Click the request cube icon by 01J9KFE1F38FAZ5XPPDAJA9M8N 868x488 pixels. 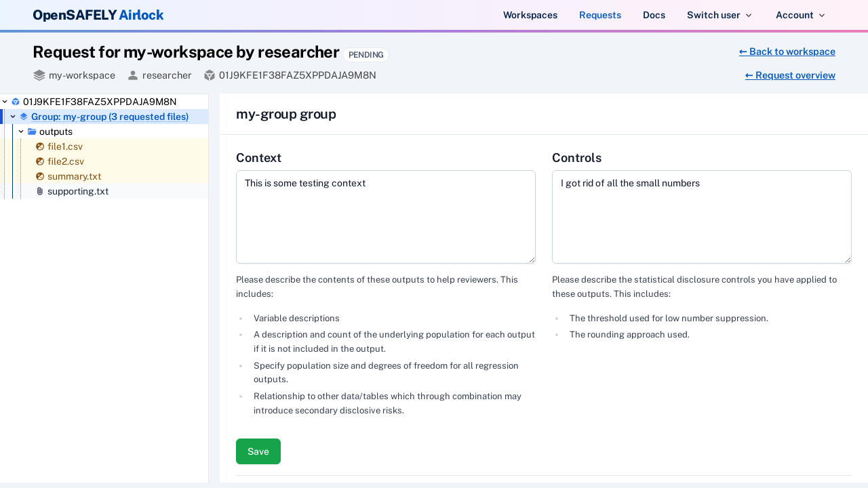(x=15, y=102)
